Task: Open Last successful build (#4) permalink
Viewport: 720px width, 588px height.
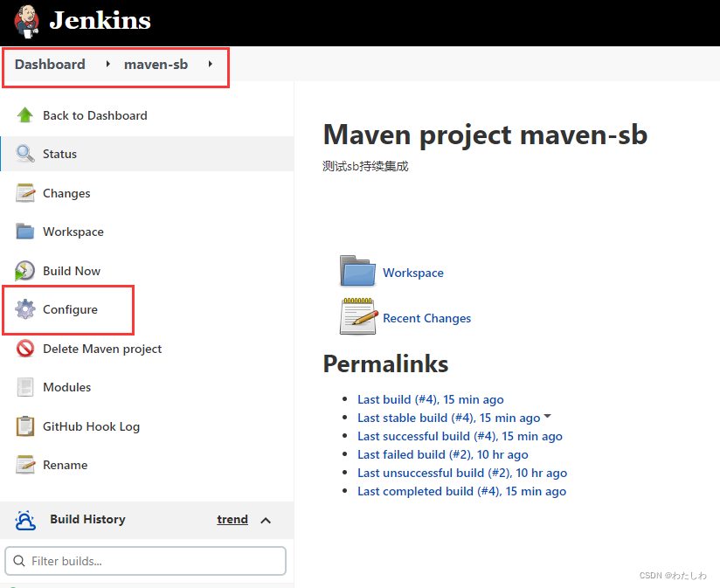Action: [460, 436]
